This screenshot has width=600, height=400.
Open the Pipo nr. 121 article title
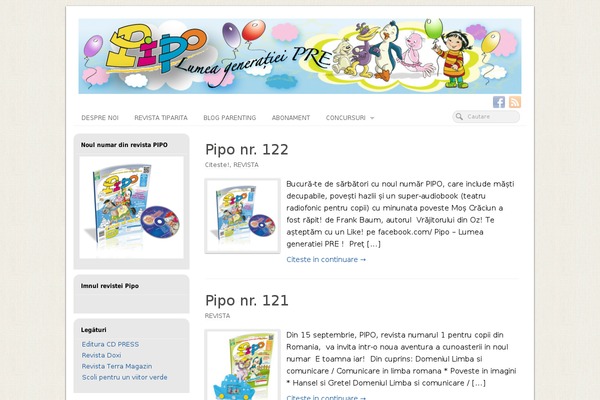point(247,300)
